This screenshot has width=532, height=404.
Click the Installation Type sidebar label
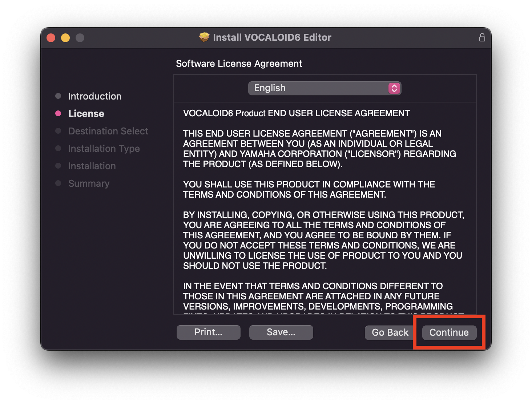click(104, 148)
